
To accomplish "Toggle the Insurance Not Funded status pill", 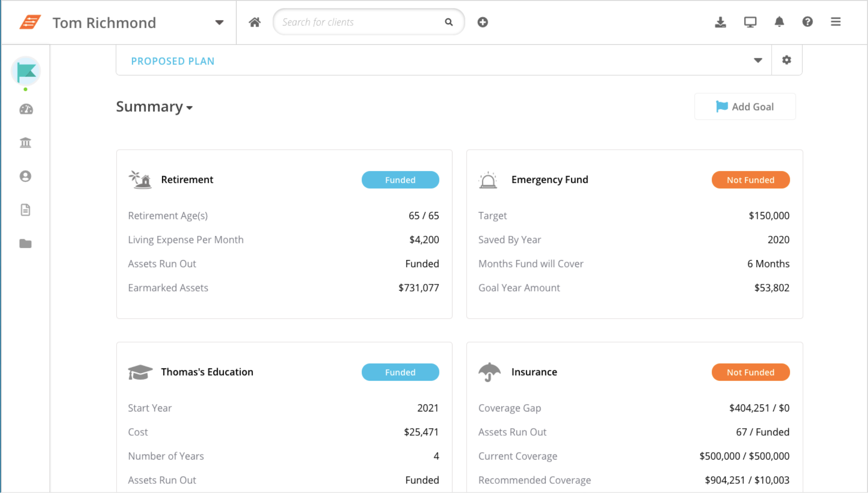I will [750, 372].
